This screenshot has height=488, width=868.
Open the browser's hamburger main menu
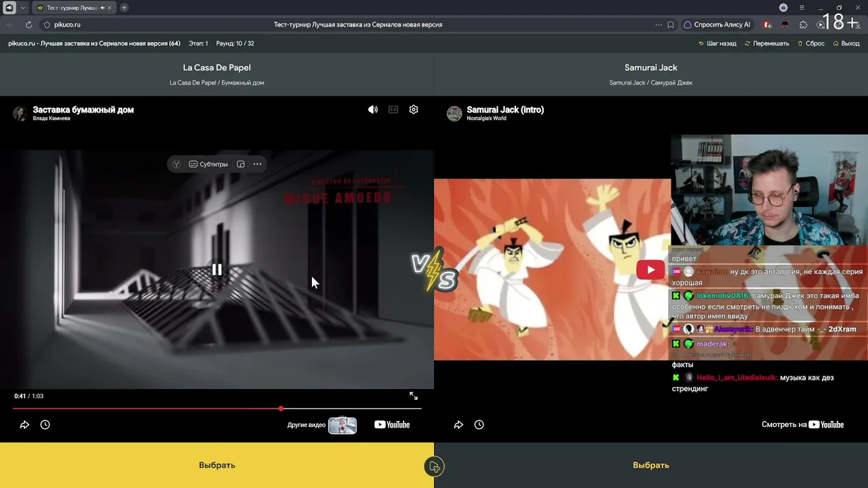(x=802, y=7)
